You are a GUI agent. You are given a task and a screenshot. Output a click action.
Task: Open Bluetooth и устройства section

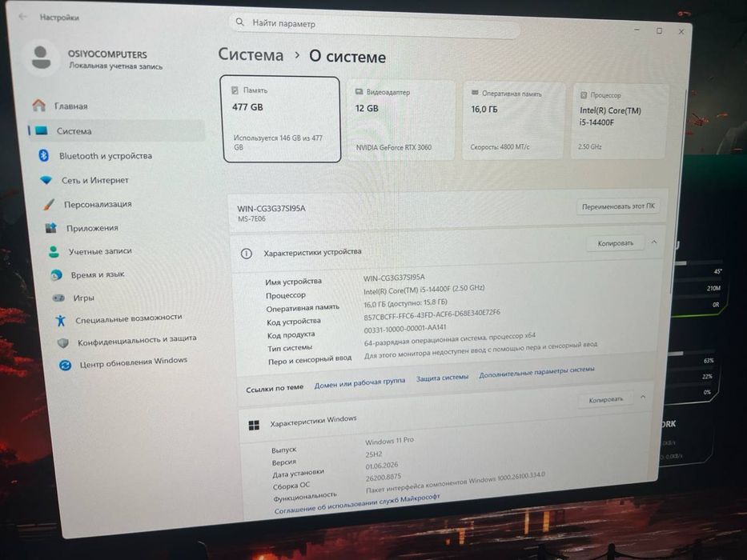coord(106,156)
